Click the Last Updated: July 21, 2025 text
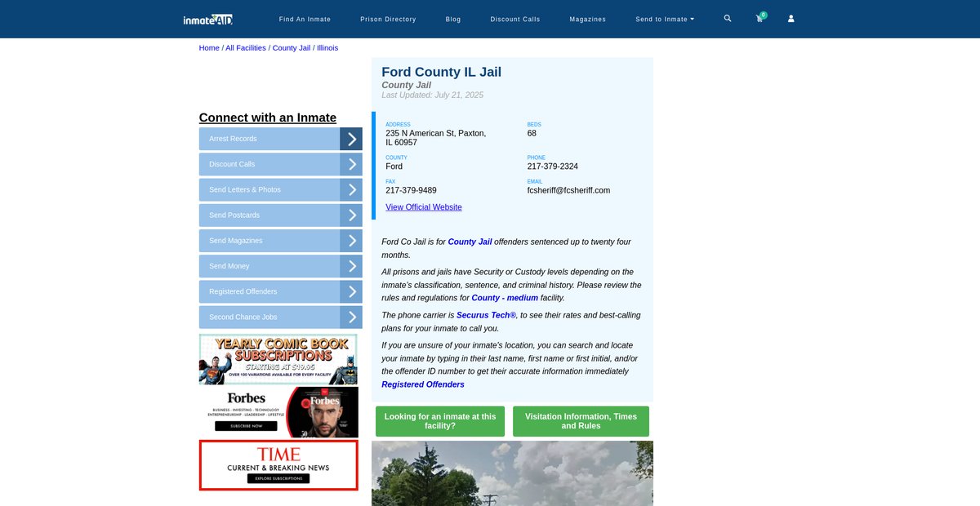 [433, 95]
